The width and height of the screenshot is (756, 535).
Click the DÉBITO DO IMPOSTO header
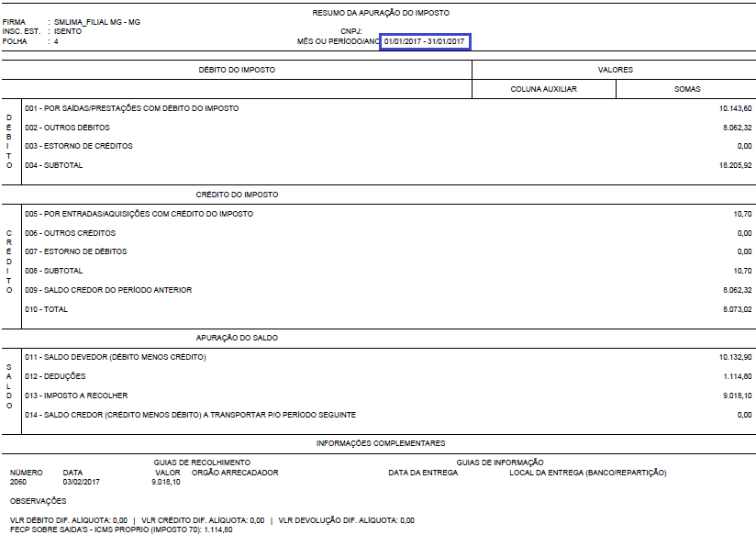(237, 70)
